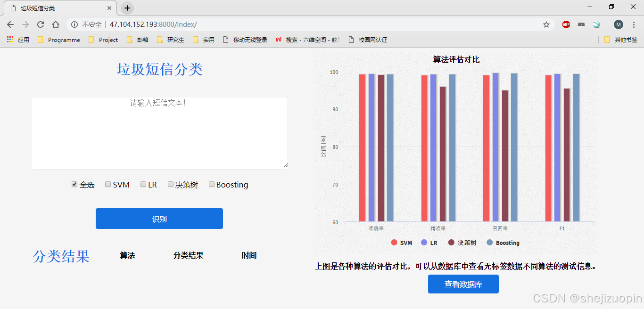Uncheck the 全选 checkbox
Image resolution: width=644 pixels, height=309 pixels.
coord(74,184)
